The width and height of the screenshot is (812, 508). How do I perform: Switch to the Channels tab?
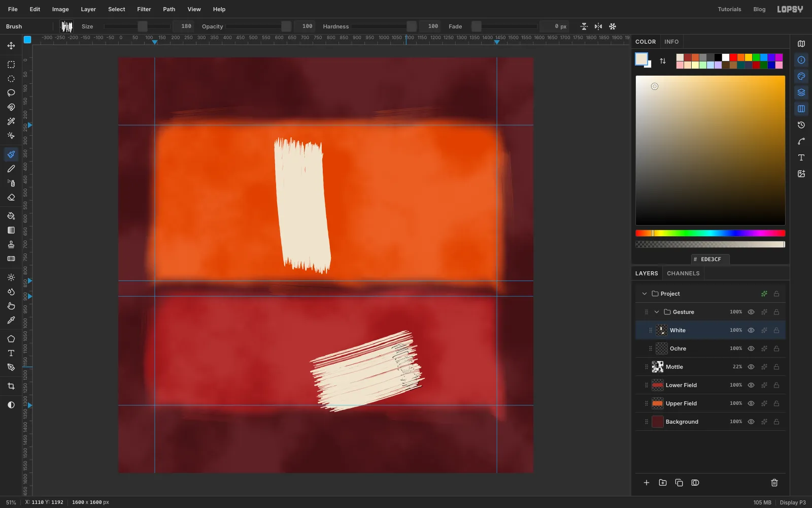pos(683,273)
